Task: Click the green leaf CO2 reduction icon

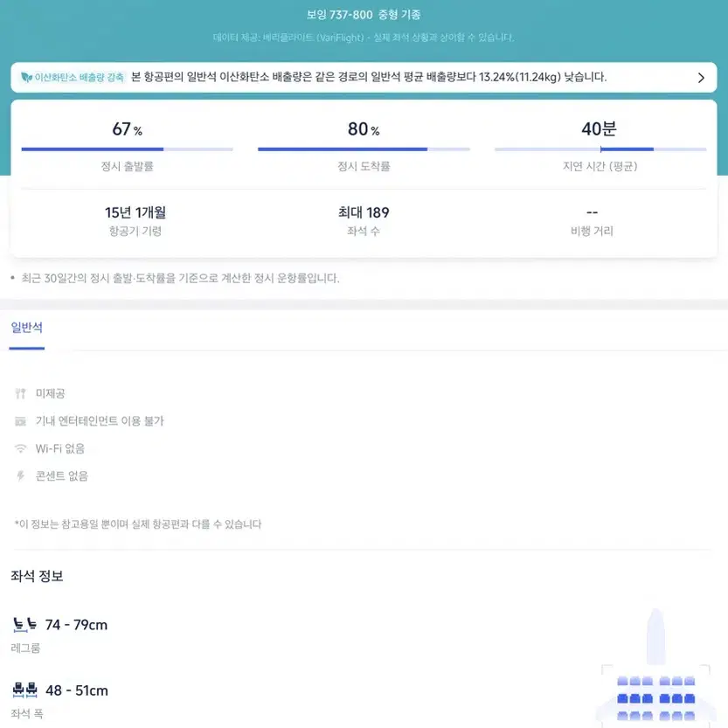Action: 26,77
